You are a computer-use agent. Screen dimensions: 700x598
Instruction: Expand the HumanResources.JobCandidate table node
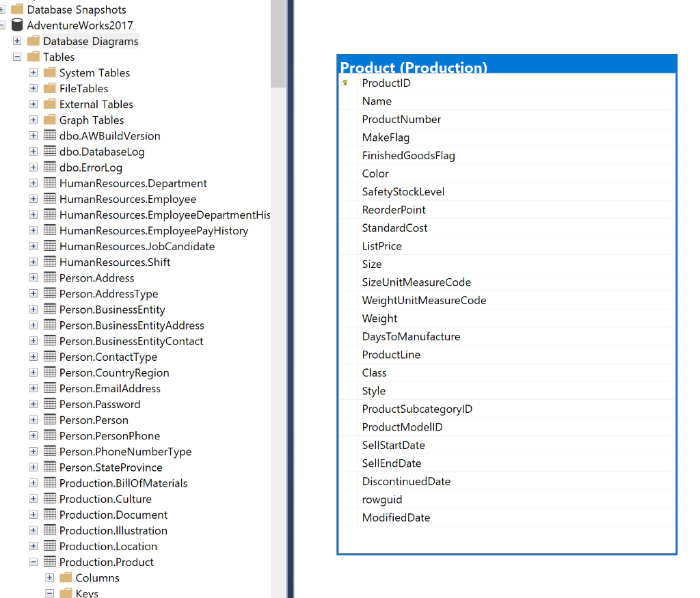pyautogui.click(x=33, y=246)
